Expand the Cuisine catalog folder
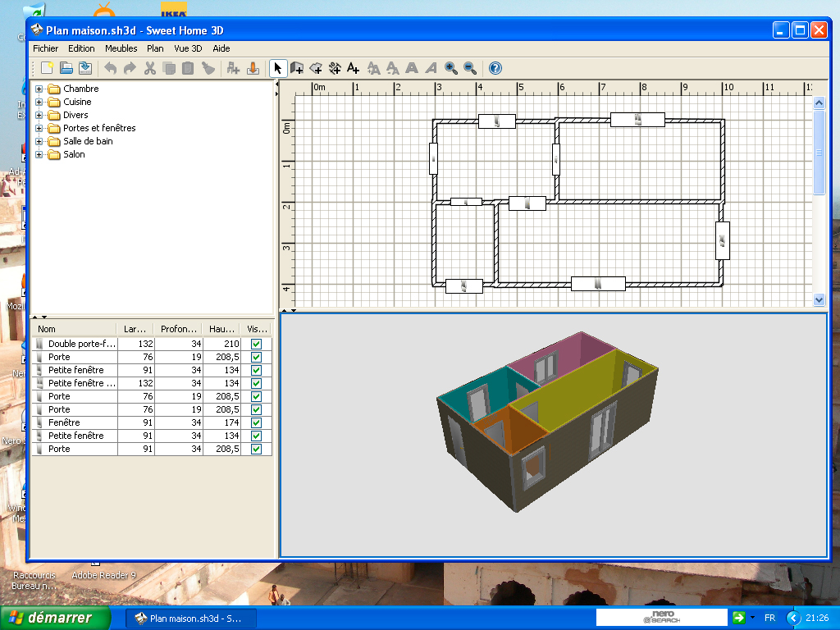Image resolution: width=840 pixels, height=630 pixels. click(x=39, y=102)
